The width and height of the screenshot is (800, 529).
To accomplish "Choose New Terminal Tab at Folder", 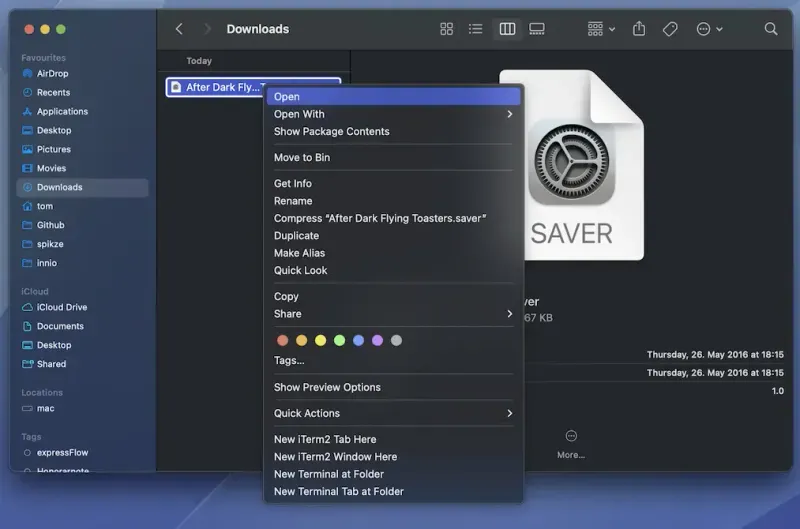I will click(393, 491).
